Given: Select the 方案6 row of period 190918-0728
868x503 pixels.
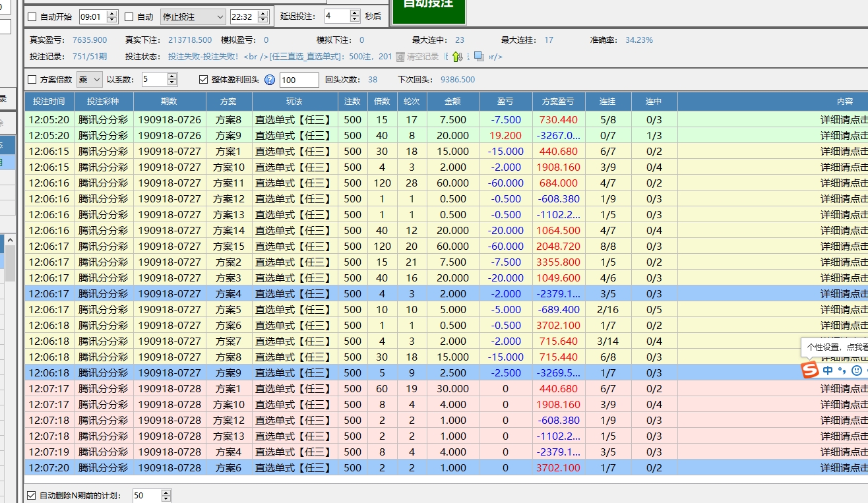Looking at the screenshot, I should pyautogui.click(x=447, y=467).
